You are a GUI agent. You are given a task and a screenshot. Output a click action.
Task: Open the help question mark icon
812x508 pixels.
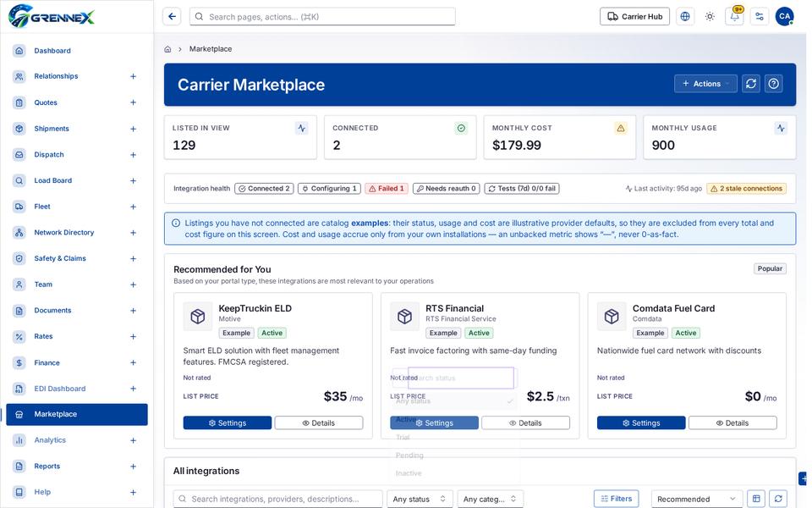[x=774, y=84]
